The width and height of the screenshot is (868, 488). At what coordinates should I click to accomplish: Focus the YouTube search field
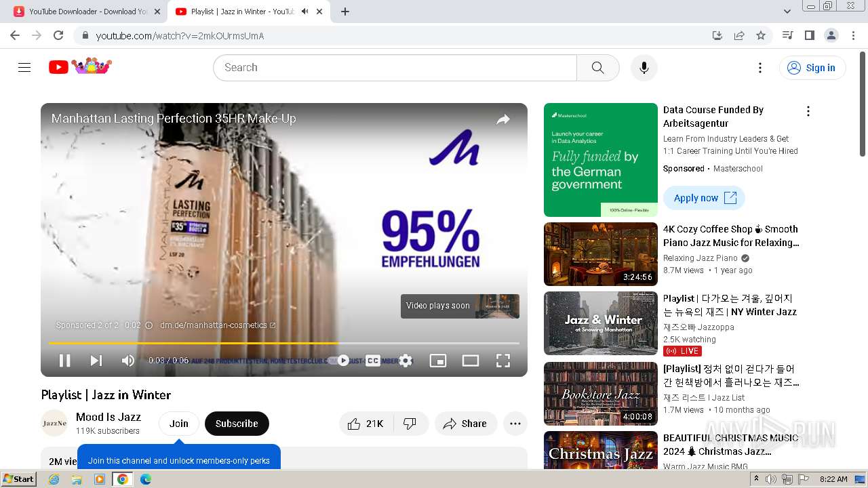tap(395, 68)
